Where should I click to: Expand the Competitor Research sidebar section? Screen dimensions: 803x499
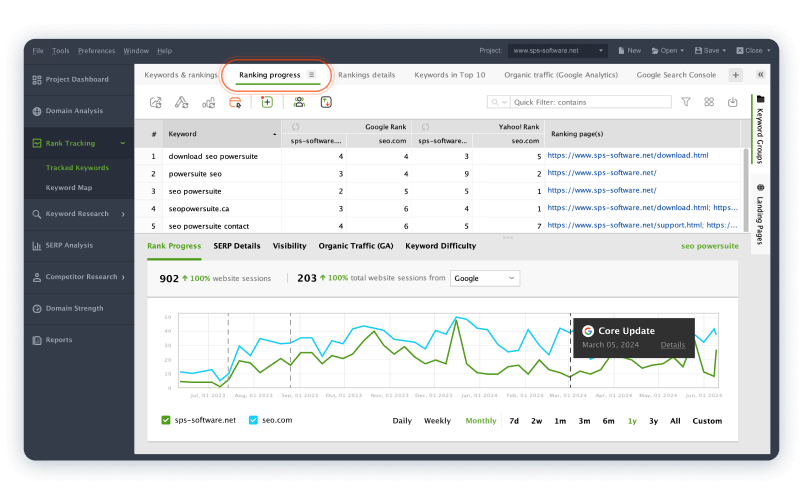(123, 277)
